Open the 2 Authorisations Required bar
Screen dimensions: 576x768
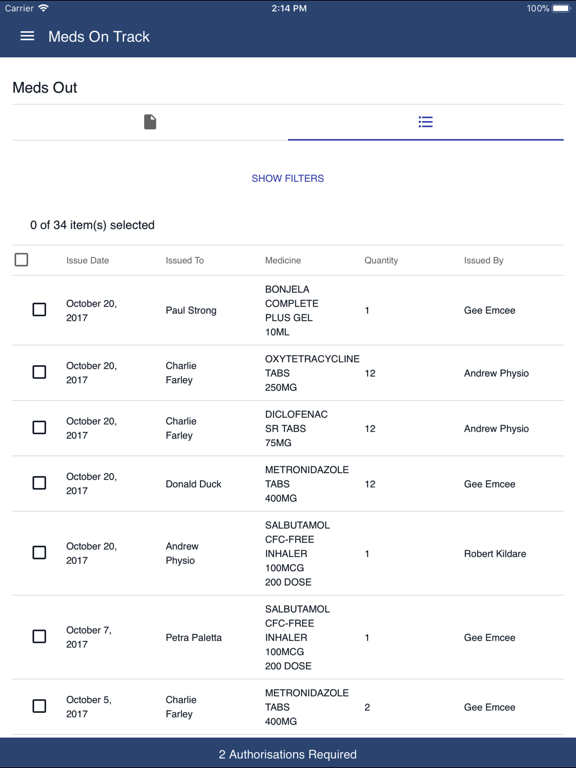coord(288,753)
